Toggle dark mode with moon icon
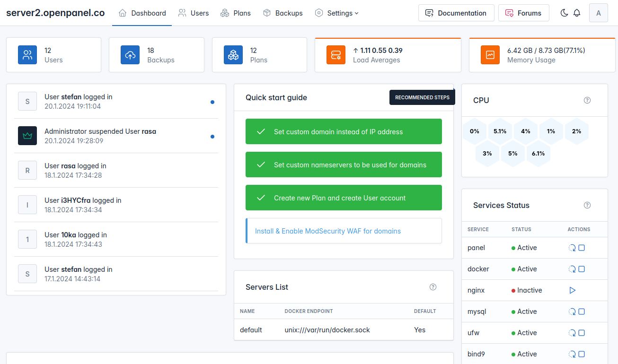This screenshot has height=364, width=618. (x=564, y=13)
